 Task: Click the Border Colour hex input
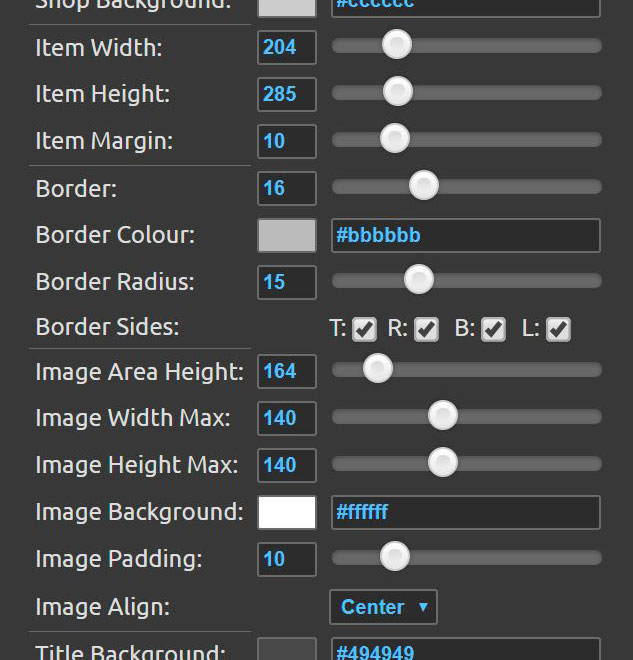click(x=465, y=235)
